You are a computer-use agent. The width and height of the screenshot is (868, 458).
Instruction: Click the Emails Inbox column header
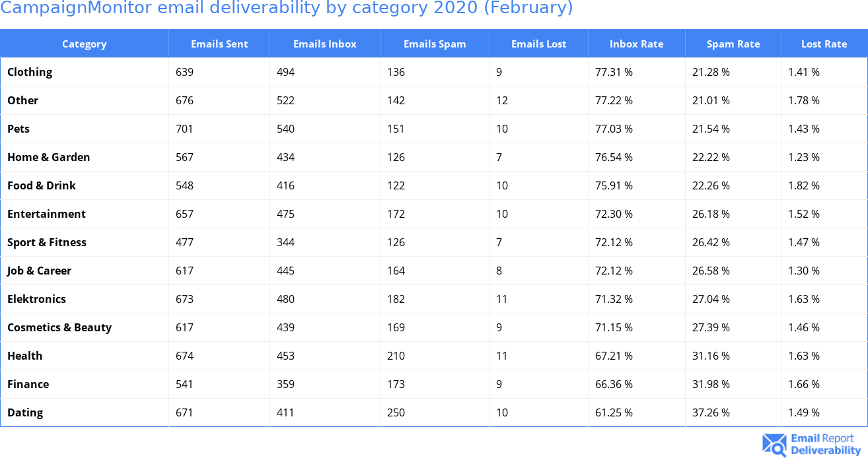pyautogui.click(x=324, y=44)
